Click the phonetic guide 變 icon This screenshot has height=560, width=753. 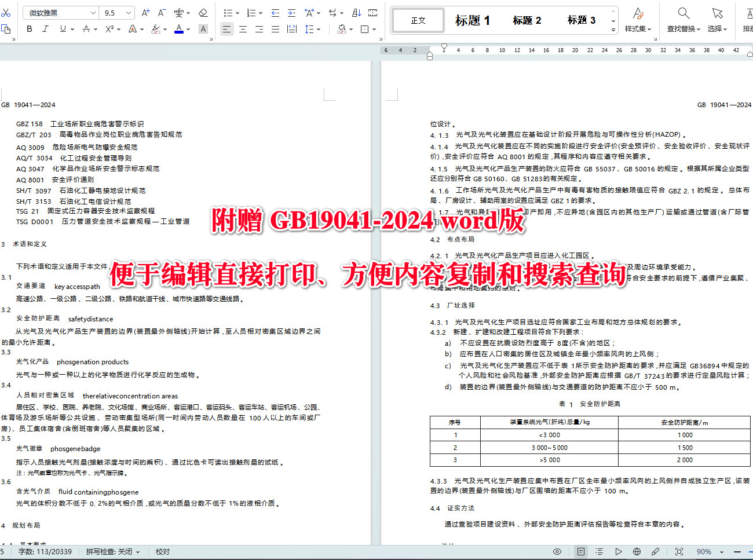click(x=178, y=13)
